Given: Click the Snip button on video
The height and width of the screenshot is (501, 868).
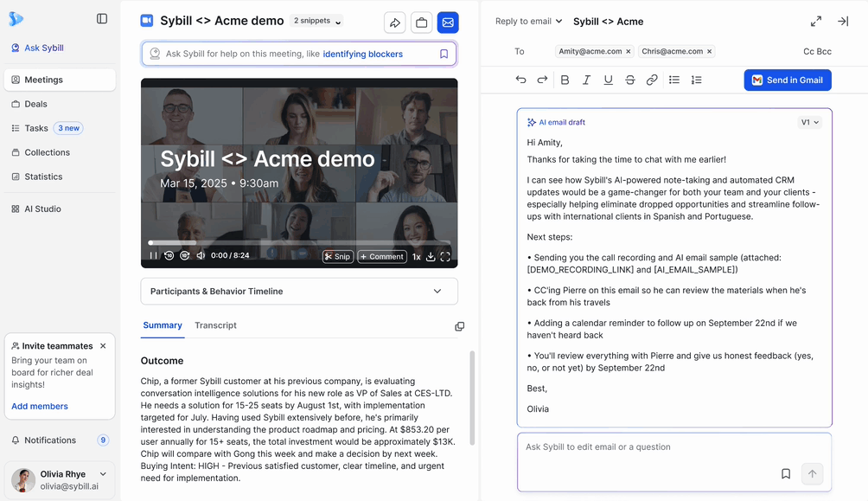Looking at the screenshot, I should [x=338, y=257].
